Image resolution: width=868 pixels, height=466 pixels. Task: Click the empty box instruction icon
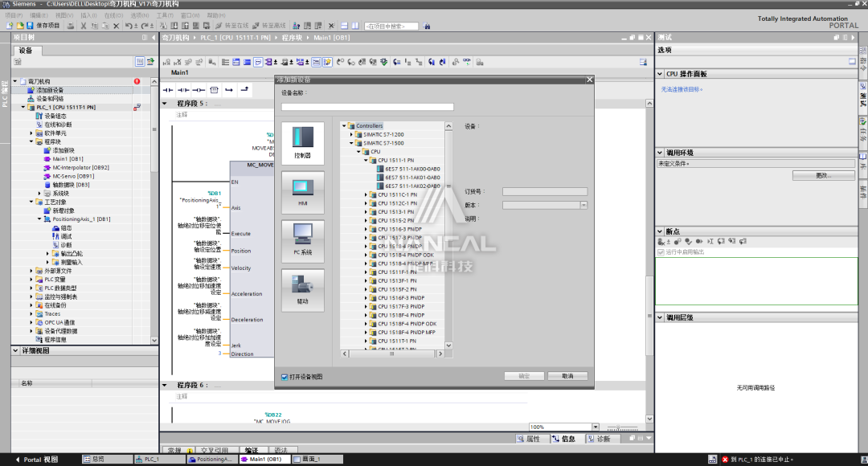[215, 90]
